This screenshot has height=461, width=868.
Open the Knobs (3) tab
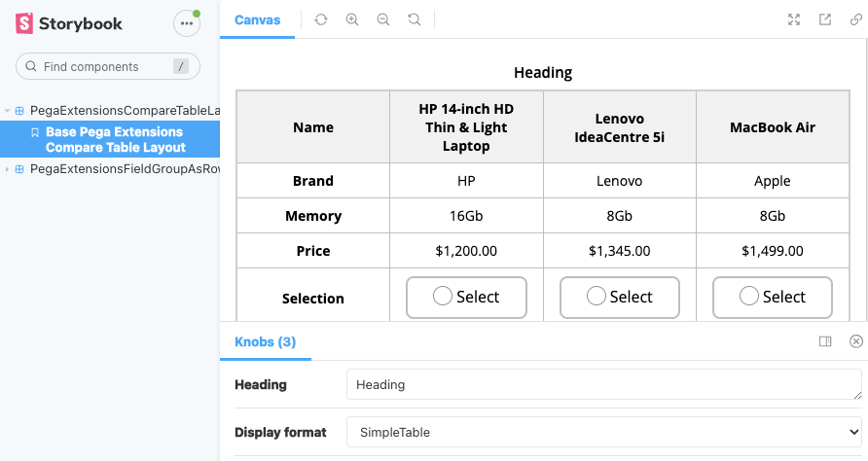[265, 341]
